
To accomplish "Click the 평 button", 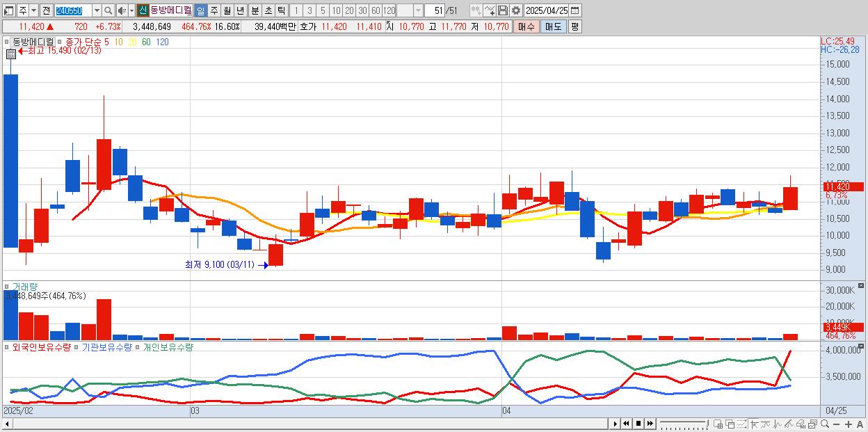I will [574, 26].
